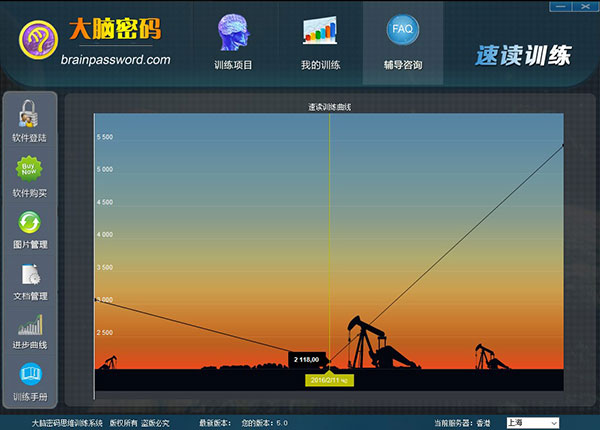Click the 2 500 axis label
Image resolution: width=600 pixels, height=430 pixels.
[105, 333]
